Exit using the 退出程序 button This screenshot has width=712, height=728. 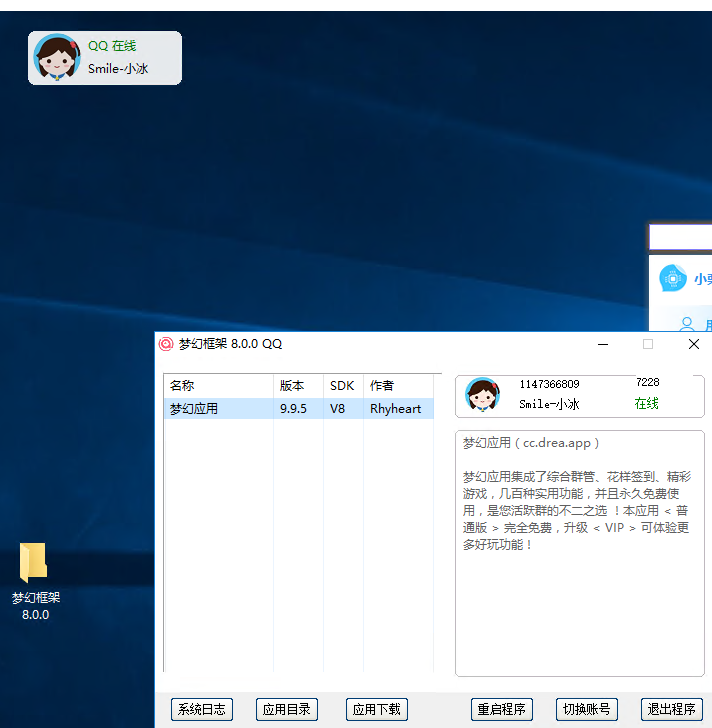pyautogui.click(x=671, y=709)
